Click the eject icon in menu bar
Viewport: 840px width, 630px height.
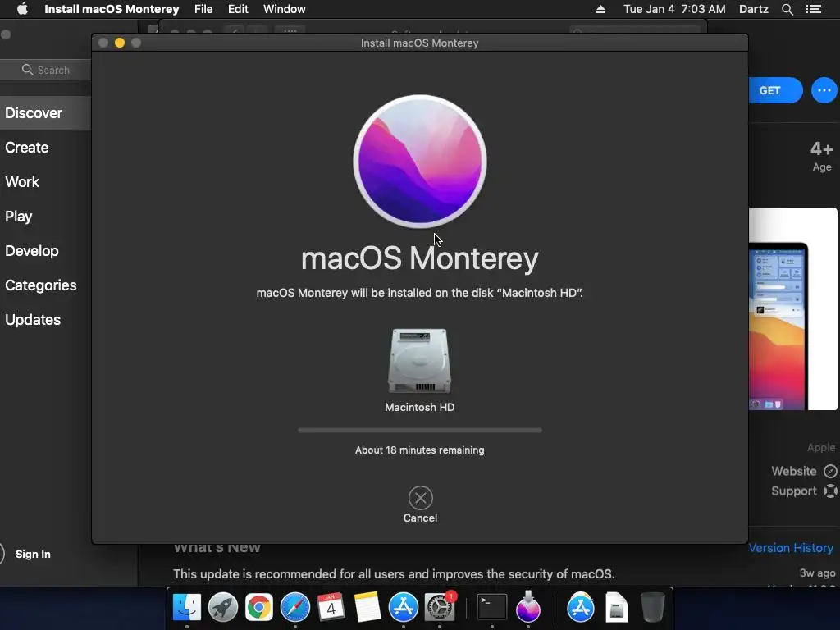point(601,9)
